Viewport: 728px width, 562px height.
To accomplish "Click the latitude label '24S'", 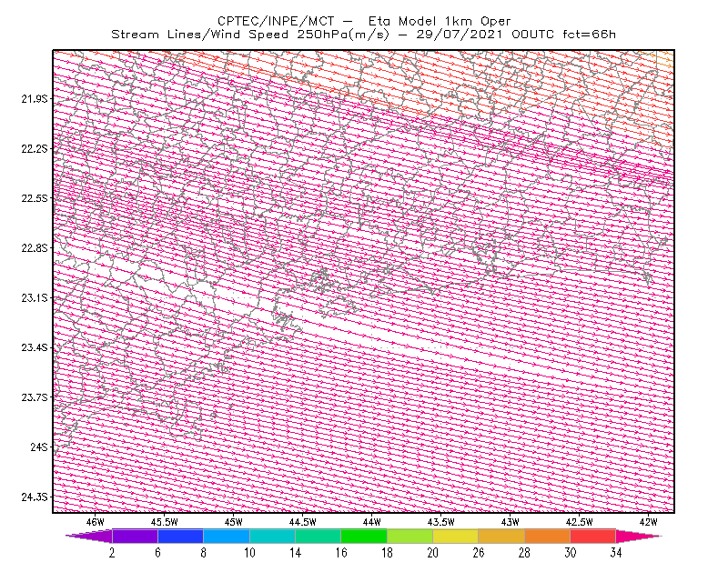I will [x=39, y=447].
